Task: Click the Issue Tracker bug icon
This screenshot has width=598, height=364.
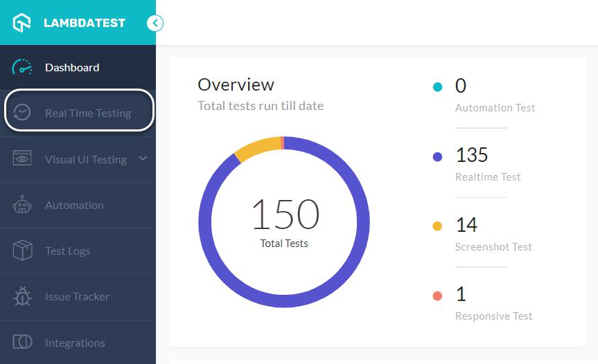Action: 22,296
